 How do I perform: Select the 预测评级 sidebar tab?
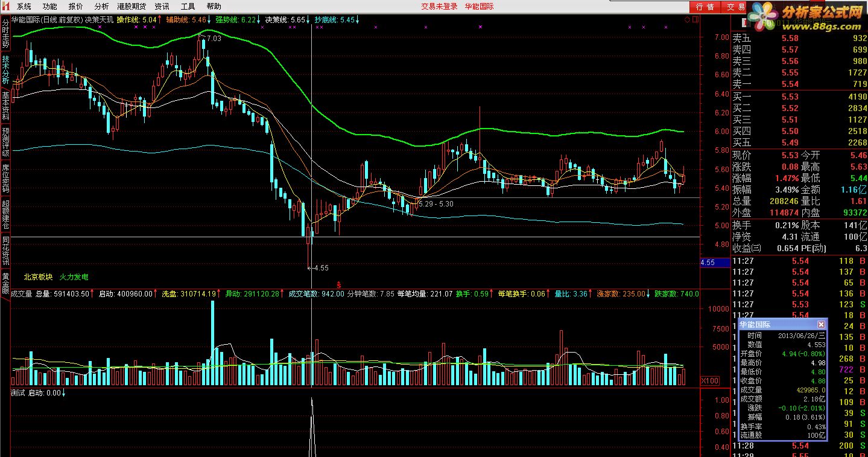(5, 142)
